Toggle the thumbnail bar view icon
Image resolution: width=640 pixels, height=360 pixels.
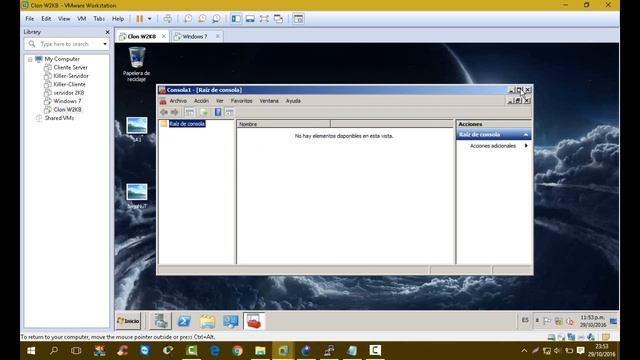[250, 19]
